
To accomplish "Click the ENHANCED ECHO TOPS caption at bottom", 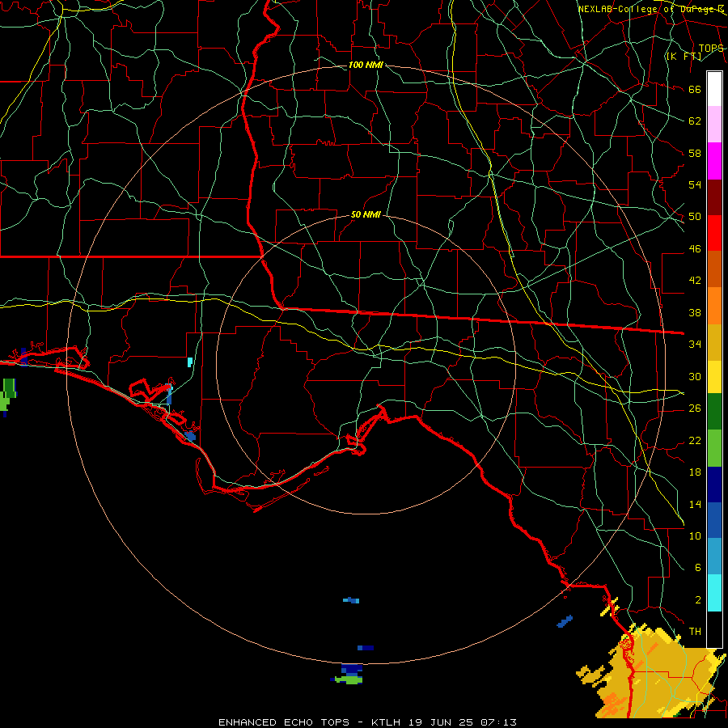I will point(367,722).
